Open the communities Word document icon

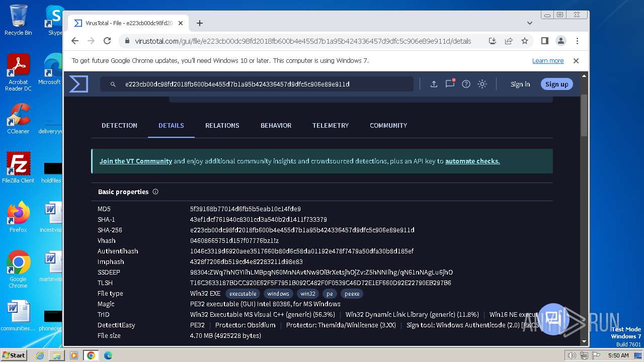pyautogui.click(x=18, y=316)
